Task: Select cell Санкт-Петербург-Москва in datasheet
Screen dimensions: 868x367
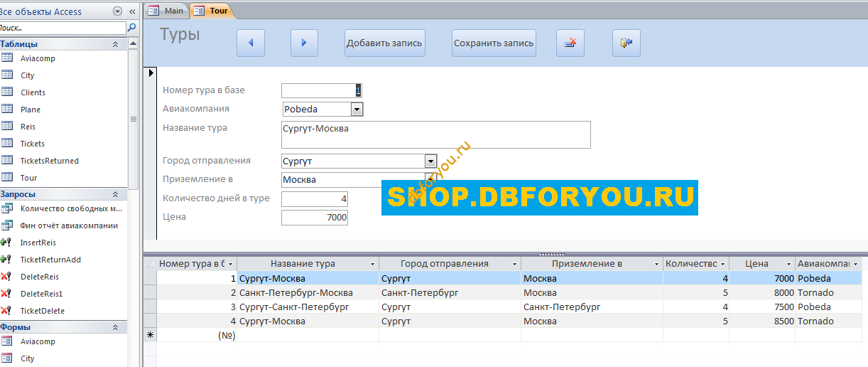Action: click(308, 292)
